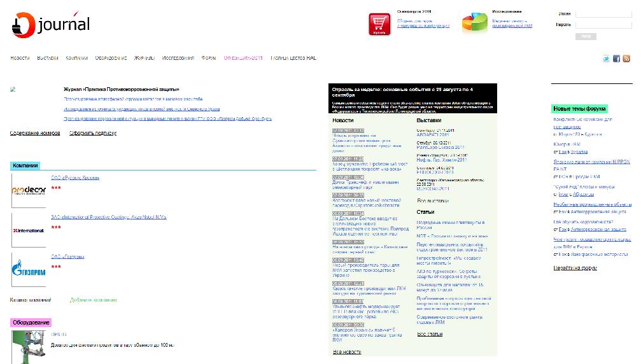Open news about проблемный мост в Шотландии

pos(370,166)
